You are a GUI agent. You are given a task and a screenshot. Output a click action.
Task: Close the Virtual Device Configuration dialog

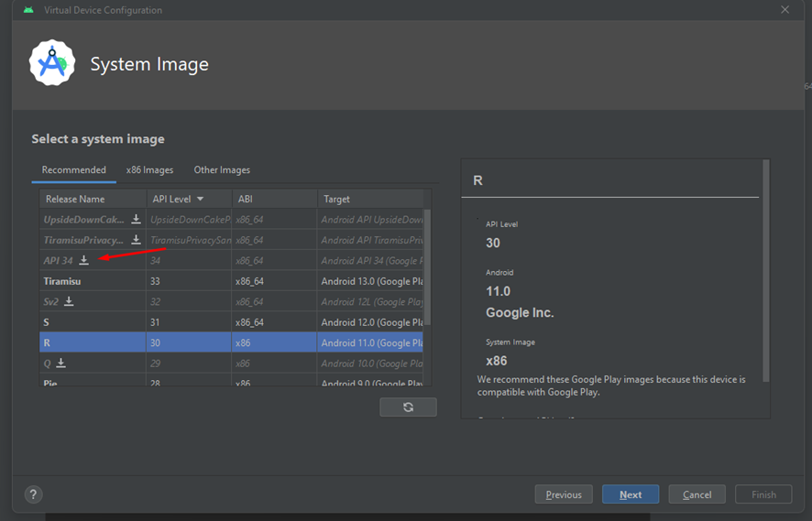(x=785, y=10)
